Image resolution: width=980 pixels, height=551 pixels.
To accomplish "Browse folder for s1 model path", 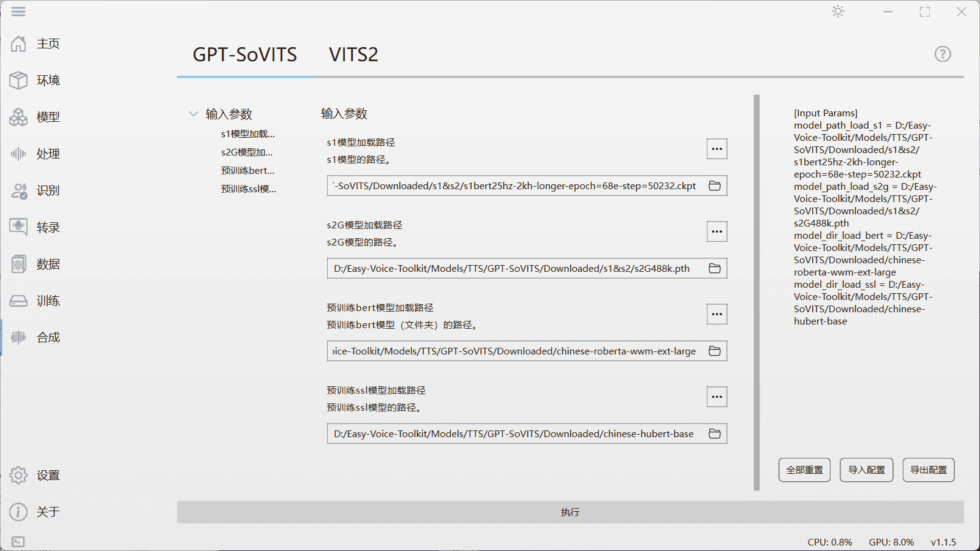I will tap(714, 186).
